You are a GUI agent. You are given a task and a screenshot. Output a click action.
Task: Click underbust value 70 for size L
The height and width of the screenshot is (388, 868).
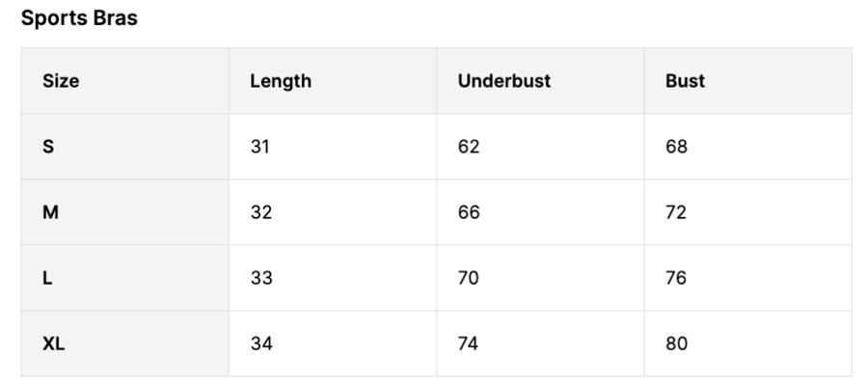click(x=469, y=278)
